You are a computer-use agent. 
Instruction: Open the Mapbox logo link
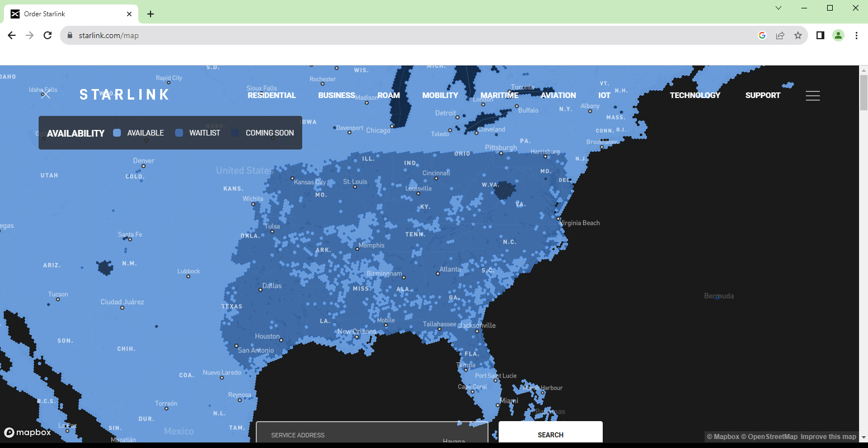click(x=27, y=432)
